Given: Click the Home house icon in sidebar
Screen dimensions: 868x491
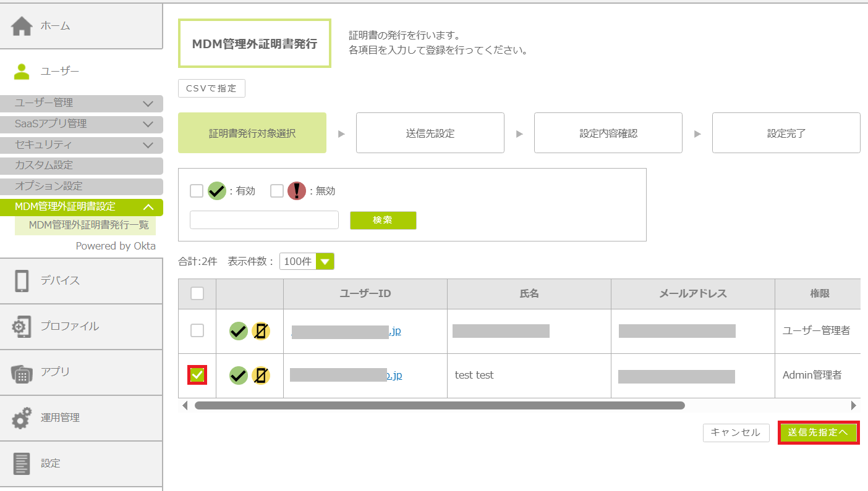Looking at the screenshot, I should (x=22, y=26).
